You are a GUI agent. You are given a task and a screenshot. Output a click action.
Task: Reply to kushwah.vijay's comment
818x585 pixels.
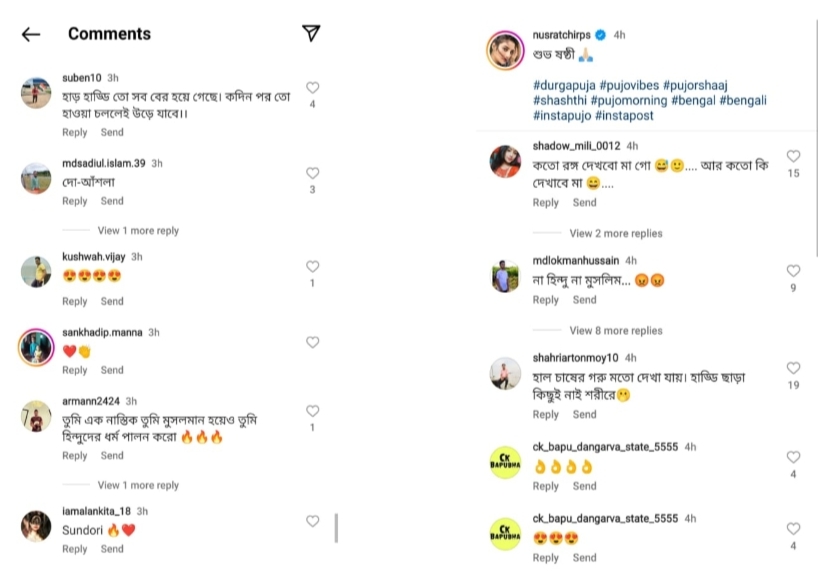75,301
